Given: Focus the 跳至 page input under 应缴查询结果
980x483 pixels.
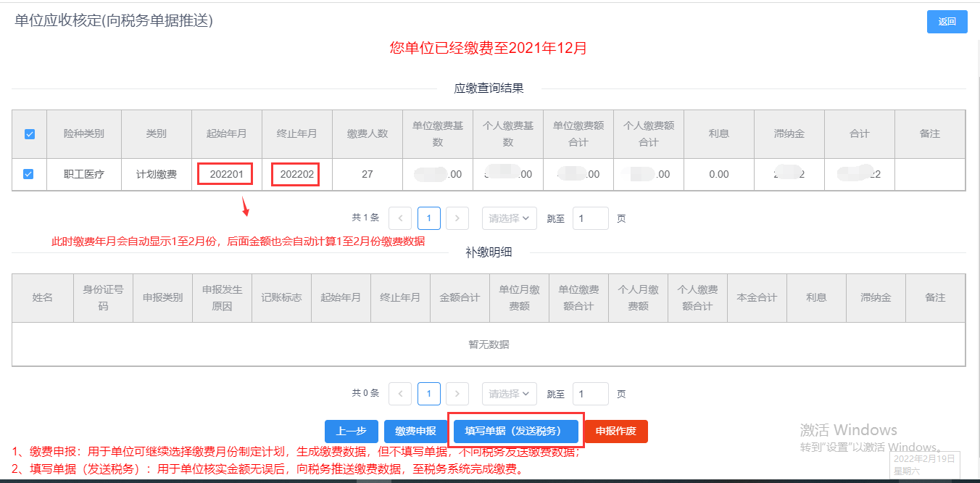Looking at the screenshot, I should [590, 218].
